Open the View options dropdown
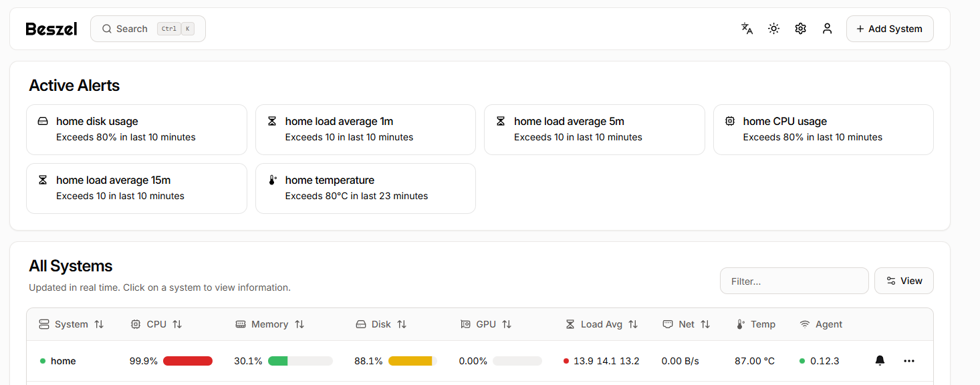980x385 pixels. (904, 281)
